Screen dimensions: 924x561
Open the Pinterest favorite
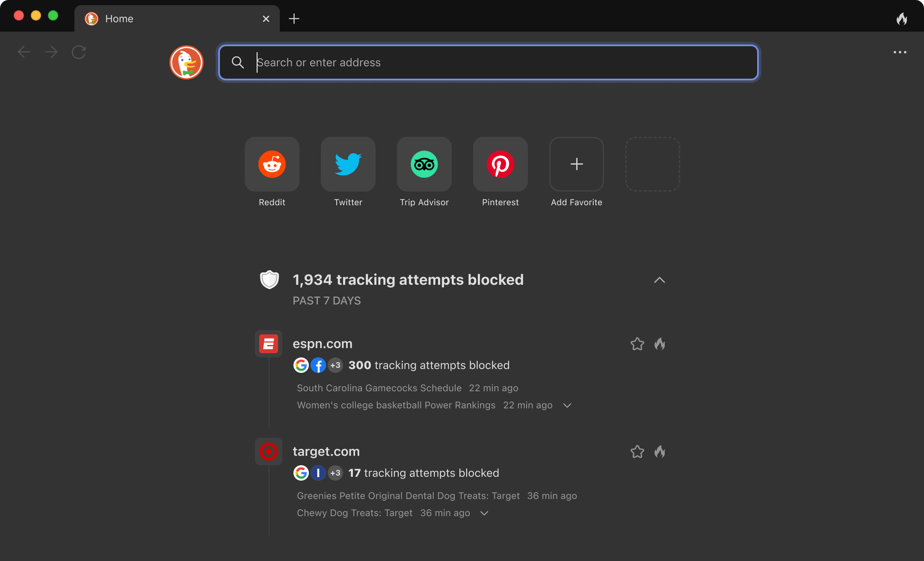500,164
